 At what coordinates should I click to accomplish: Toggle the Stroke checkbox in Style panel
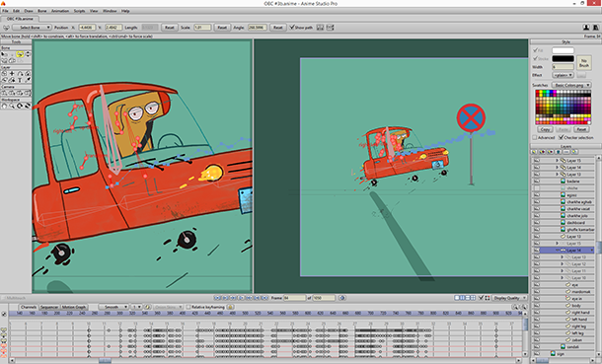pos(535,58)
